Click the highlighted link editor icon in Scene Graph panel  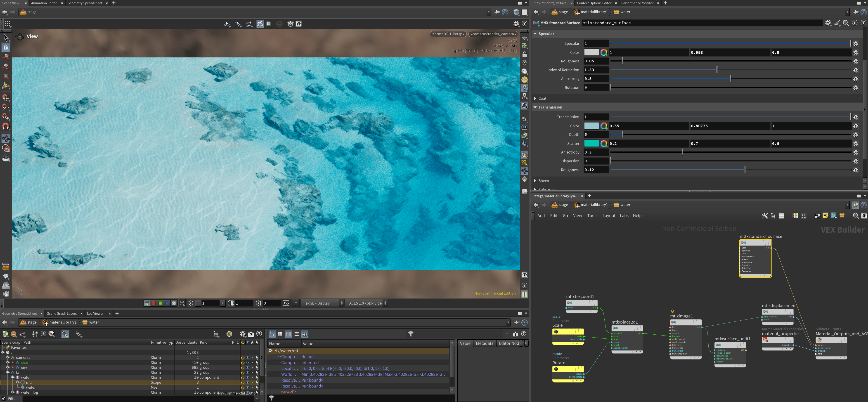pyautogui.click(x=65, y=334)
